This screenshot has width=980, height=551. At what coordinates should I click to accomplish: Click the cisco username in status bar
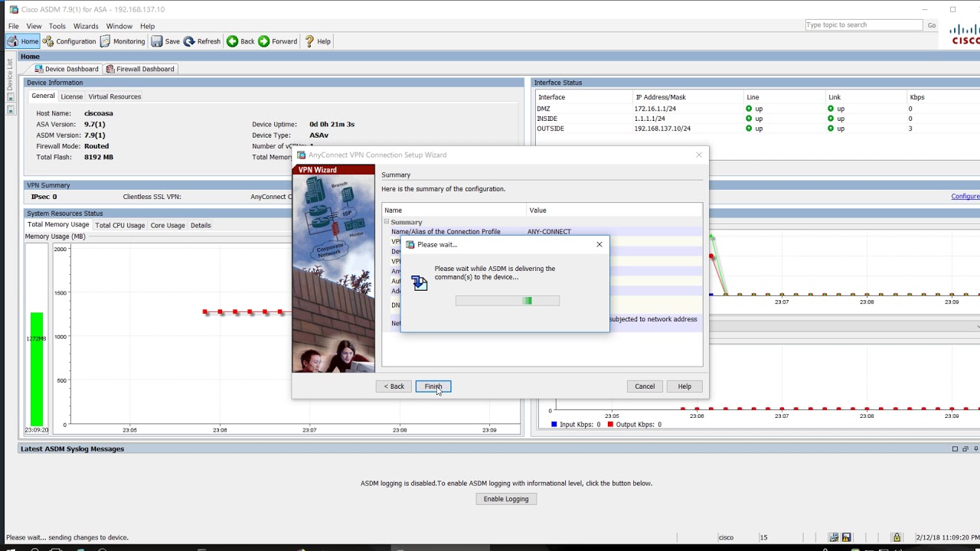click(727, 537)
